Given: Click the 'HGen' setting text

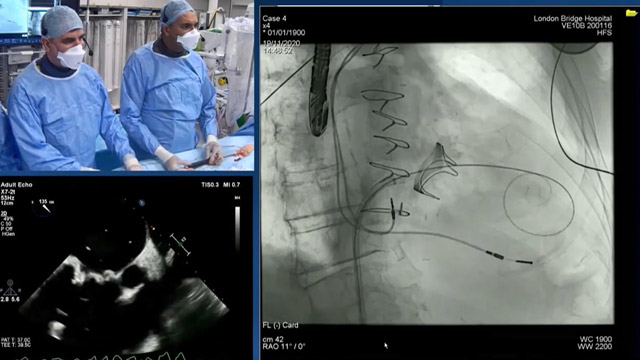Looking at the screenshot, I should point(7,234).
